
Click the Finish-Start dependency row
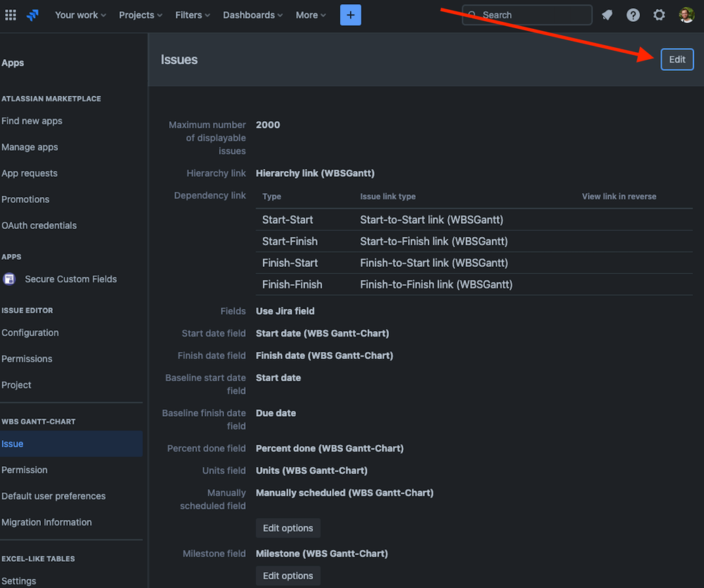(474, 263)
